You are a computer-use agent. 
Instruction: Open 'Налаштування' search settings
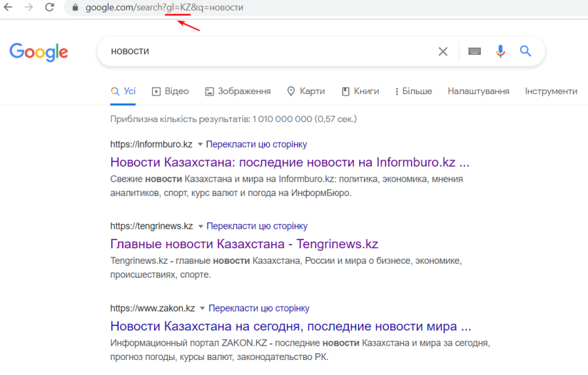478,91
